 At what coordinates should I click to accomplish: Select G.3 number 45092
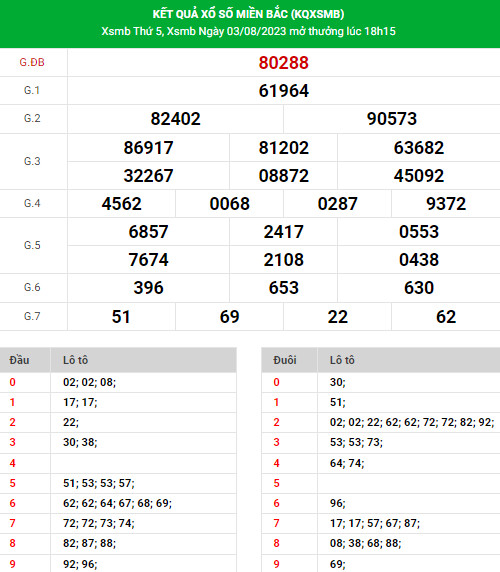(419, 176)
